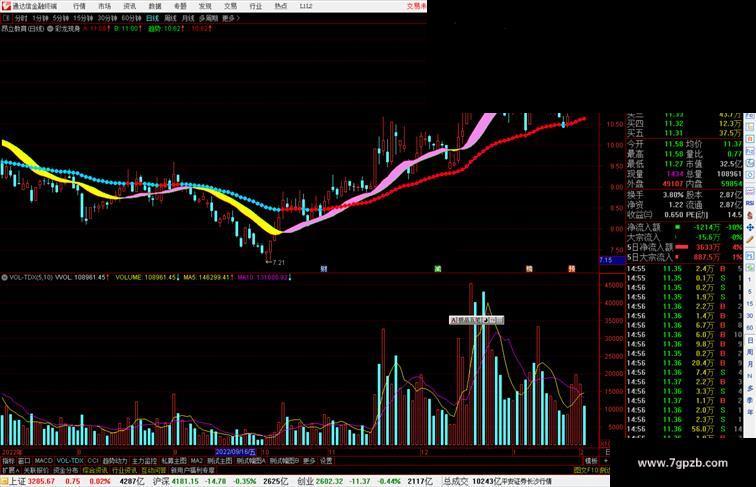Switch chart to 15分钟 period
Screen dimensions: 756x487
[83, 18]
